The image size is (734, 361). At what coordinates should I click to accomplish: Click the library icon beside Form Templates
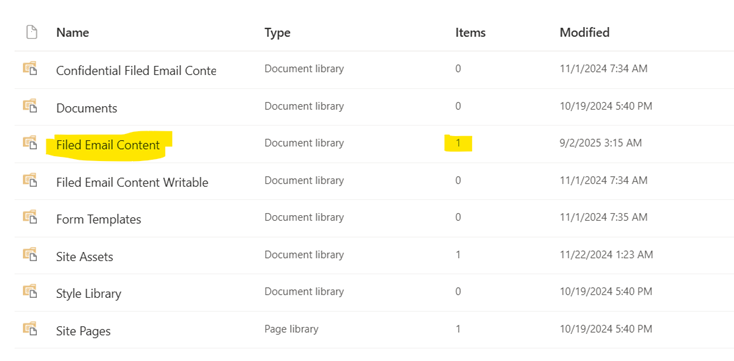30,217
